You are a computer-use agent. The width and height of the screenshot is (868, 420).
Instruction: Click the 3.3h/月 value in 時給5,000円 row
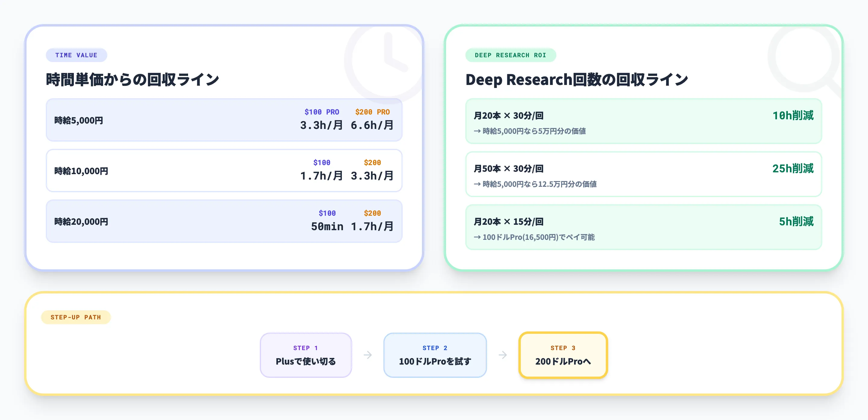click(x=322, y=125)
